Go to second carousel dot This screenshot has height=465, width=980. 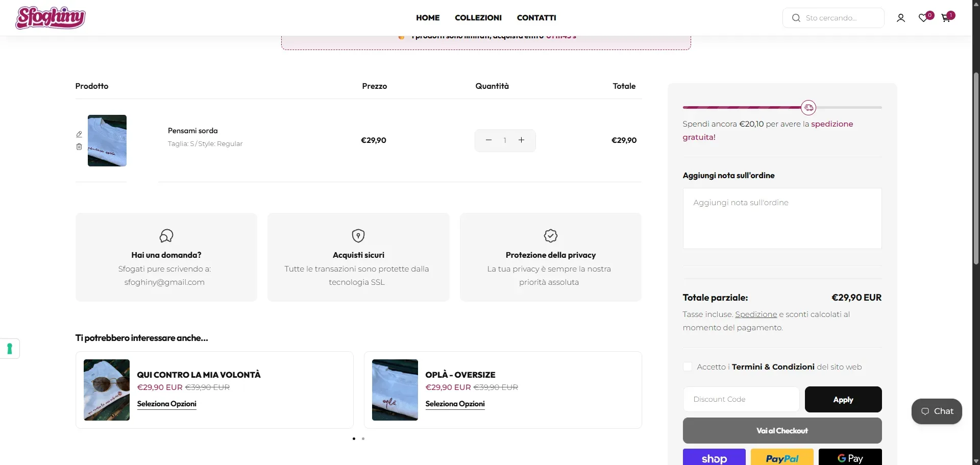click(363, 438)
